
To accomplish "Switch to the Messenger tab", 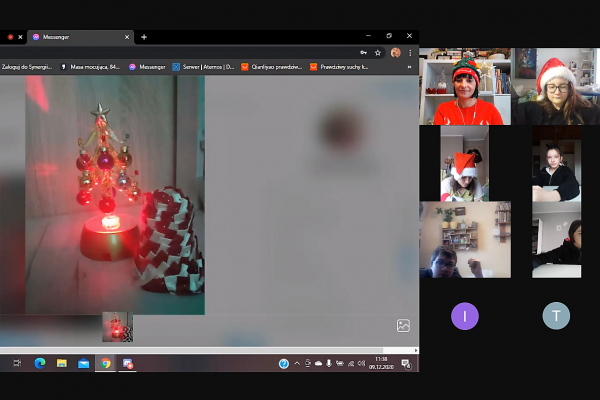I will [x=80, y=36].
